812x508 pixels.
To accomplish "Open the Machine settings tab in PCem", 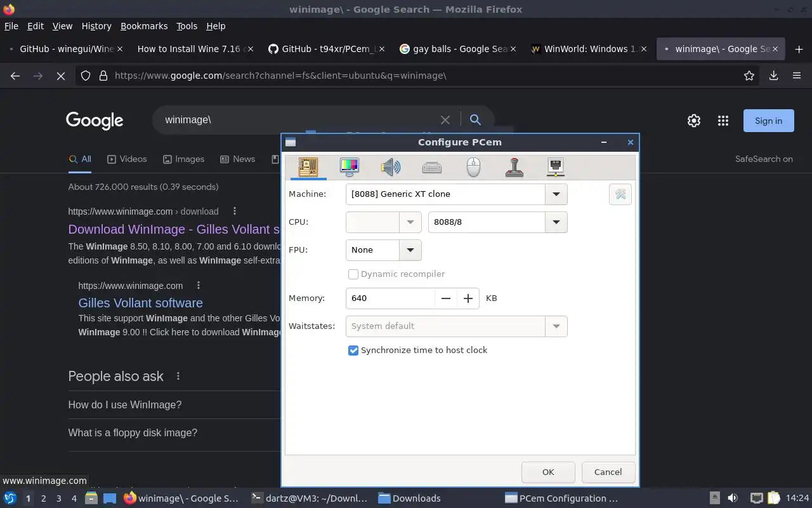I will pos(308,167).
